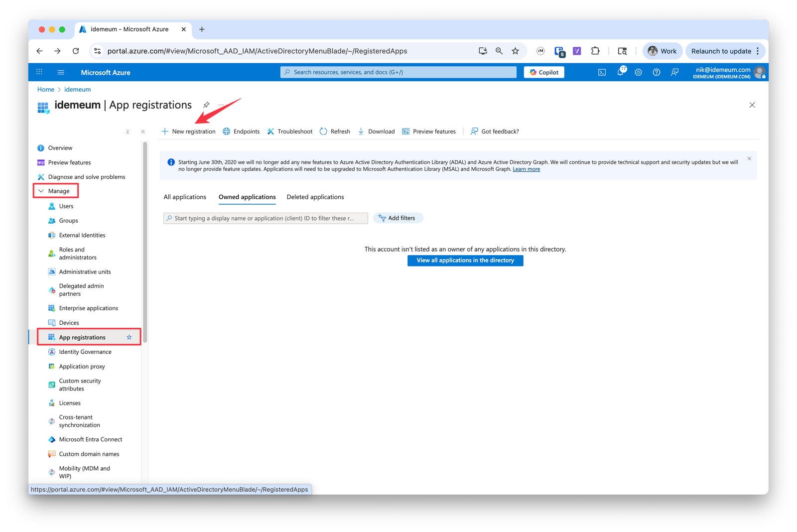Open Preview features in the toolbar
797x532 pixels.
[x=429, y=132]
